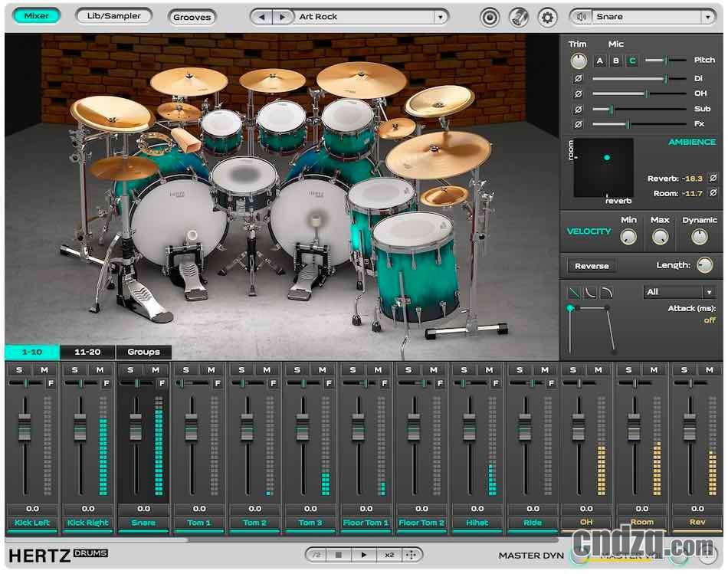Click the drag handle icon next to x2

[412, 554]
